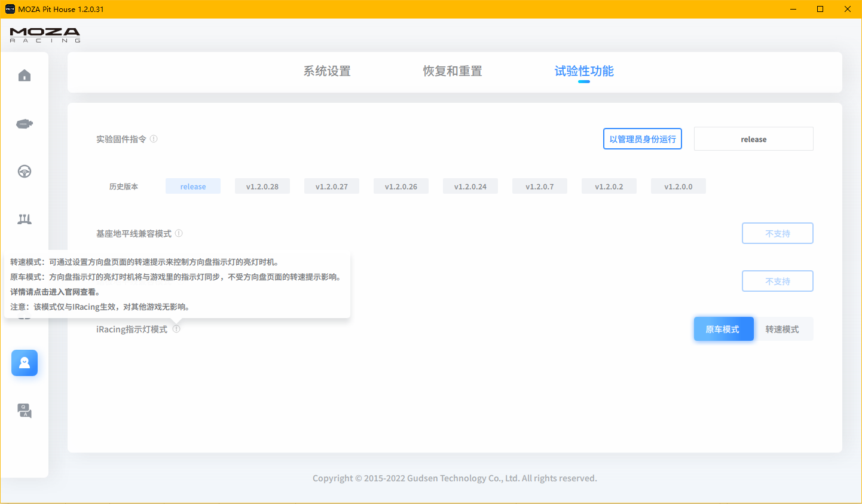Select the 试验性功能 tab

pos(584,71)
